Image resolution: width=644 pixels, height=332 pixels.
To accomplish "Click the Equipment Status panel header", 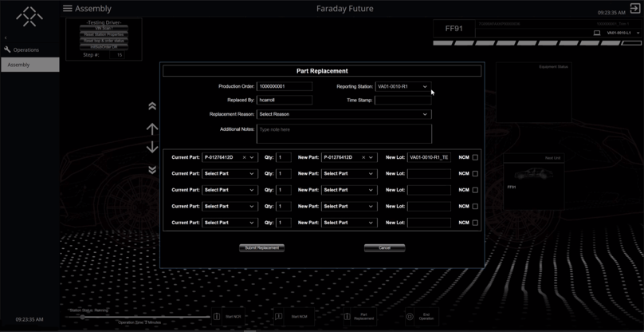I will coord(553,67).
